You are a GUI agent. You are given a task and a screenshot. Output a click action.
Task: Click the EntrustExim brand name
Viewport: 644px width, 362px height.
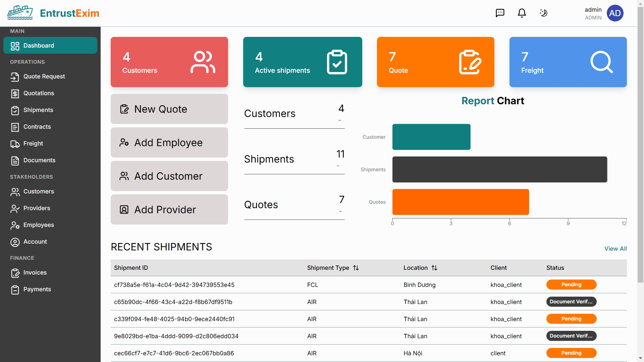click(x=69, y=13)
